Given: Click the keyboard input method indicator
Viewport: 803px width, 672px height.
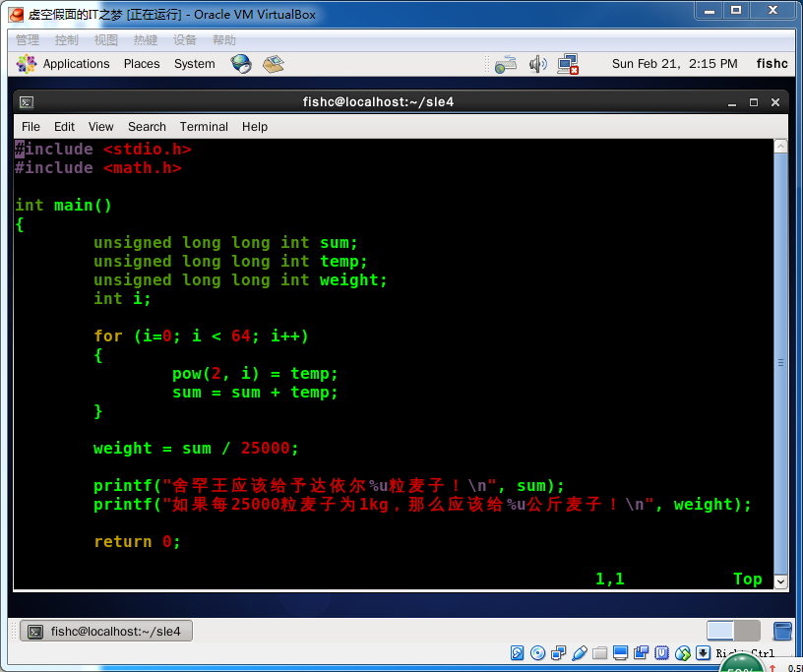Looking at the screenshot, I should [506, 64].
